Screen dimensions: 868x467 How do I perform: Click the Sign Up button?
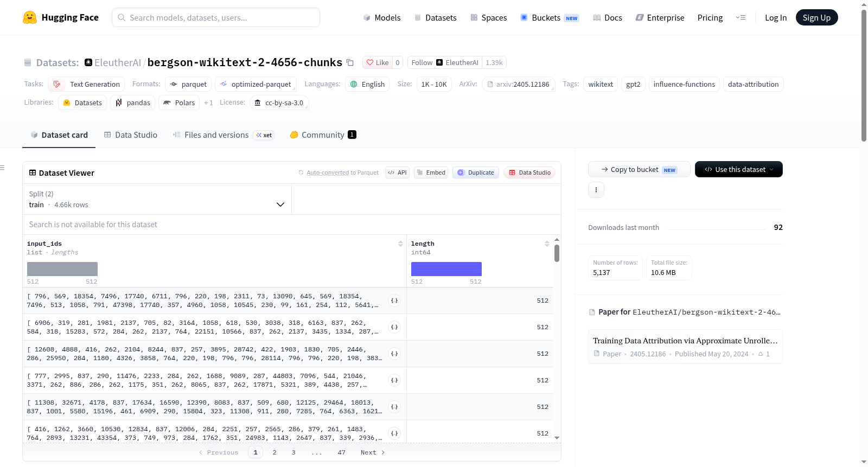817,17
